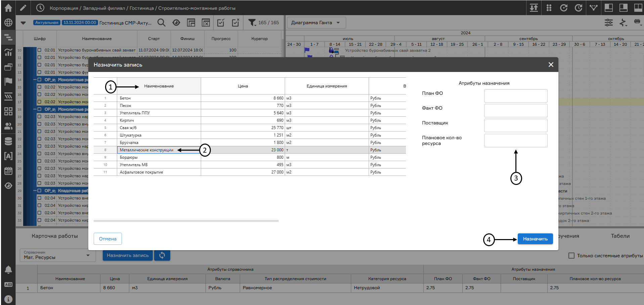Open the chart analytics sidebar icon

click(8, 52)
